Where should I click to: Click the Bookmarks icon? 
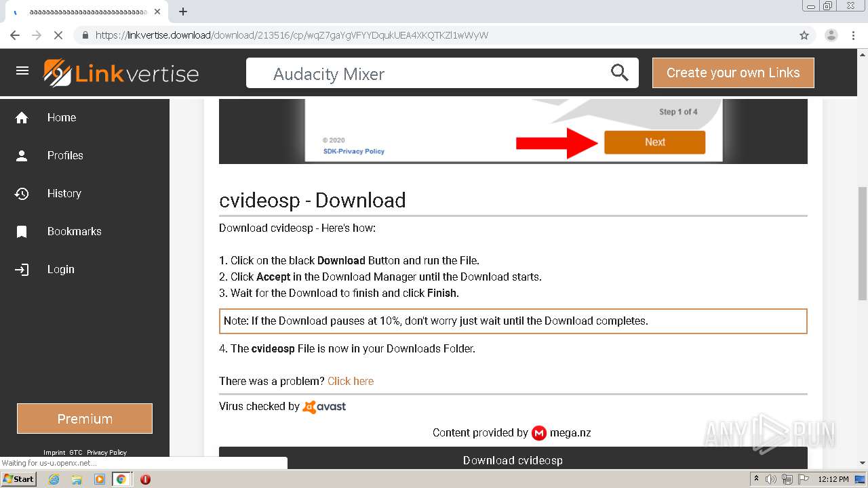[x=22, y=232]
